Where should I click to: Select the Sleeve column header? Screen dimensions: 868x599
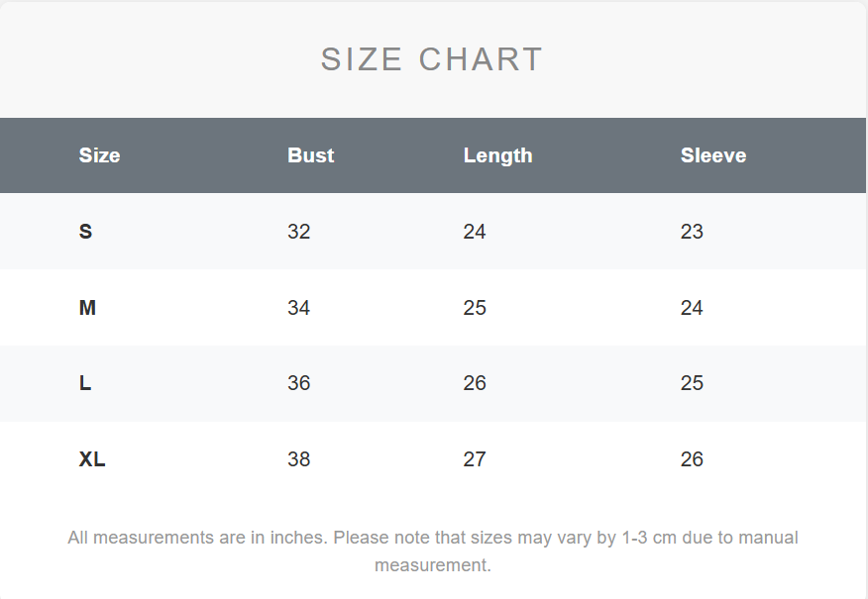[713, 155]
